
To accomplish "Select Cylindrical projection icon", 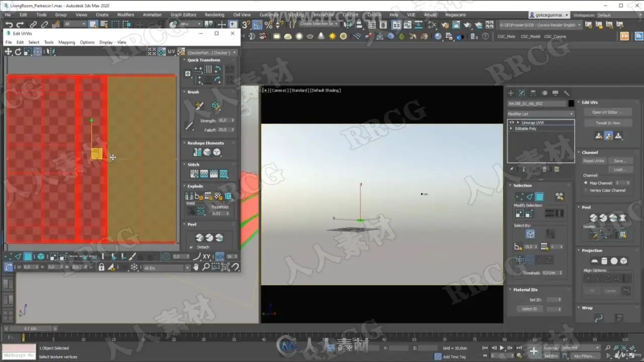I will click(604, 261).
